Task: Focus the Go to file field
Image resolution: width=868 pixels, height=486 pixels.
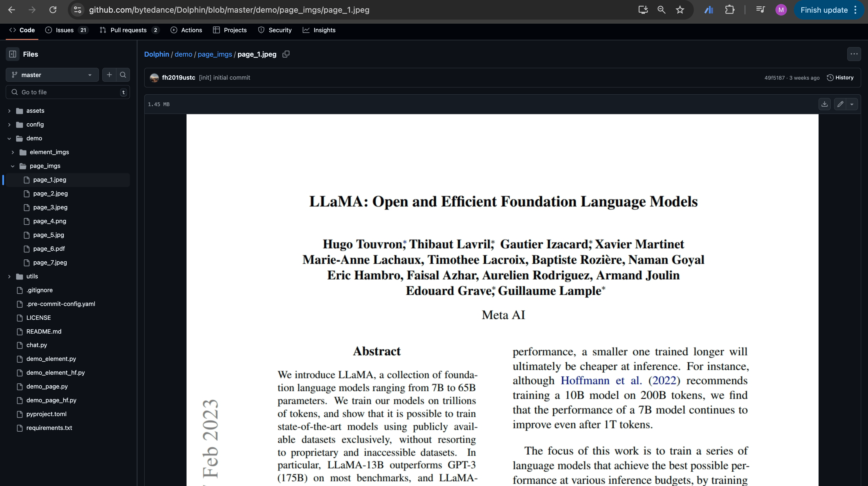Action: (x=68, y=92)
